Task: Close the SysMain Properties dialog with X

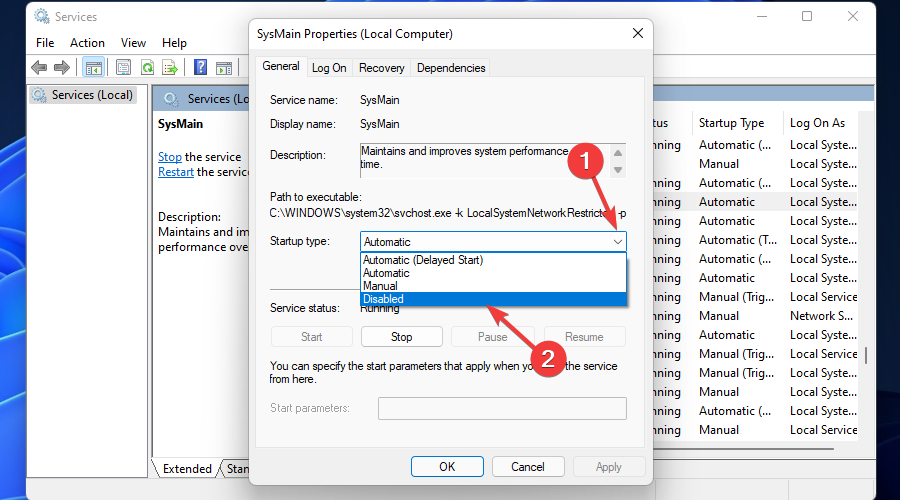Action: click(638, 33)
